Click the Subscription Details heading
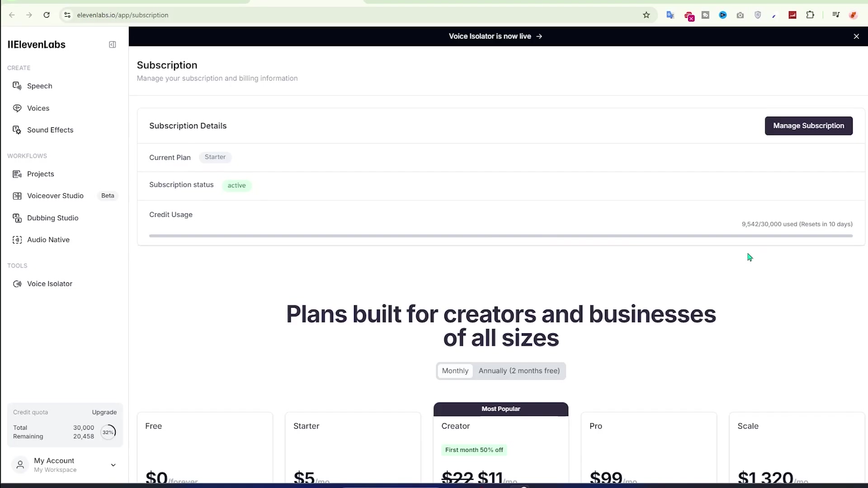This screenshot has height=488, width=868. (188, 126)
